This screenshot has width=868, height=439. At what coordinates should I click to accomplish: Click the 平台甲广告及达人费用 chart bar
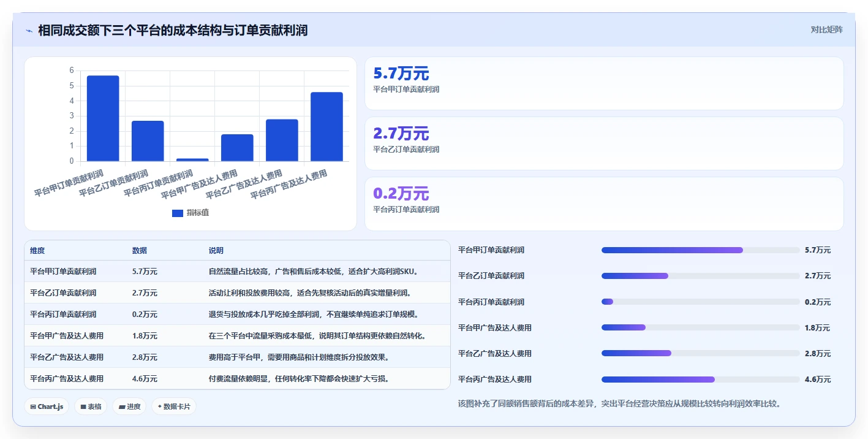coord(237,148)
